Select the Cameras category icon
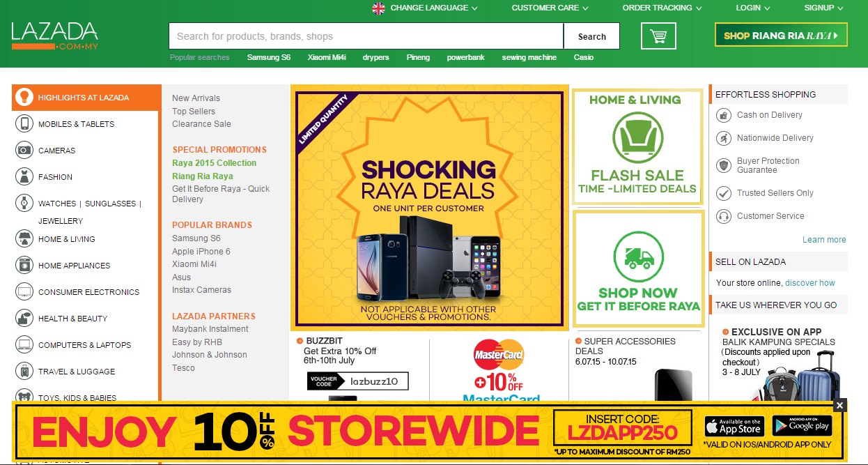Image resolution: width=868 pixels, height=465 pixels. (24, 151)
